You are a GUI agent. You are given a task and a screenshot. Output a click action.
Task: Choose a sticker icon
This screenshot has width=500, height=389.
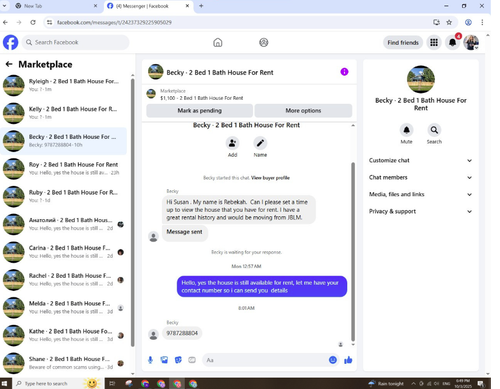(178, 360)
